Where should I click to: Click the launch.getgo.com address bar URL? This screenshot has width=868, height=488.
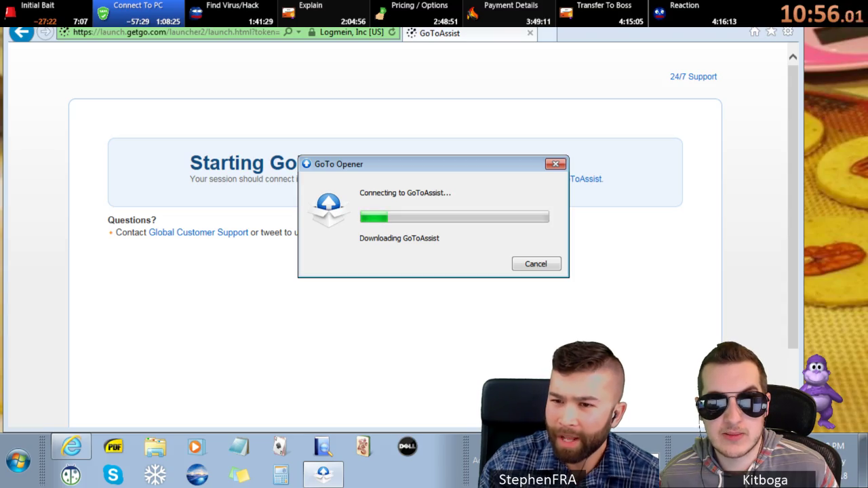coord(176,32)
